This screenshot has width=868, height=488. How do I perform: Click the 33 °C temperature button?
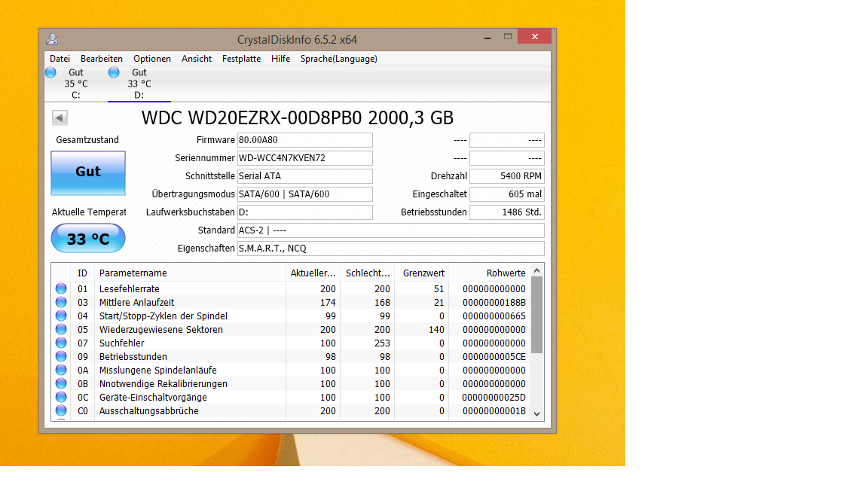(88, 239)
